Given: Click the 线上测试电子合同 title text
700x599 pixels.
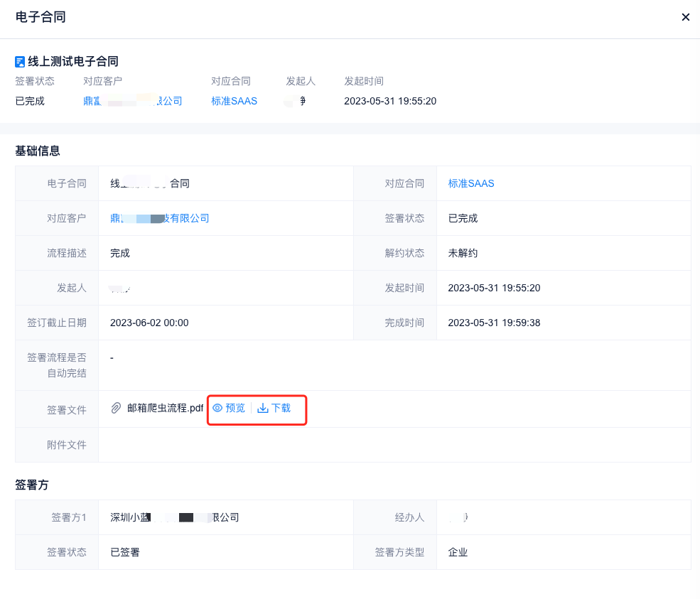Looking at the screenshot, I should pyautogui.click(x=72, y=62).
